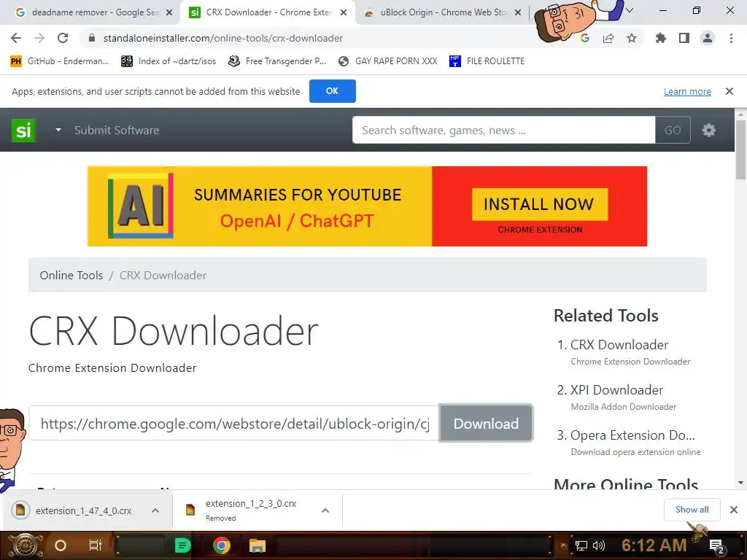The height and width of the screenshot is (560, 747).
Task: Expand options for extension_1_47_4_0.crx
Action: tap(155, 510)
